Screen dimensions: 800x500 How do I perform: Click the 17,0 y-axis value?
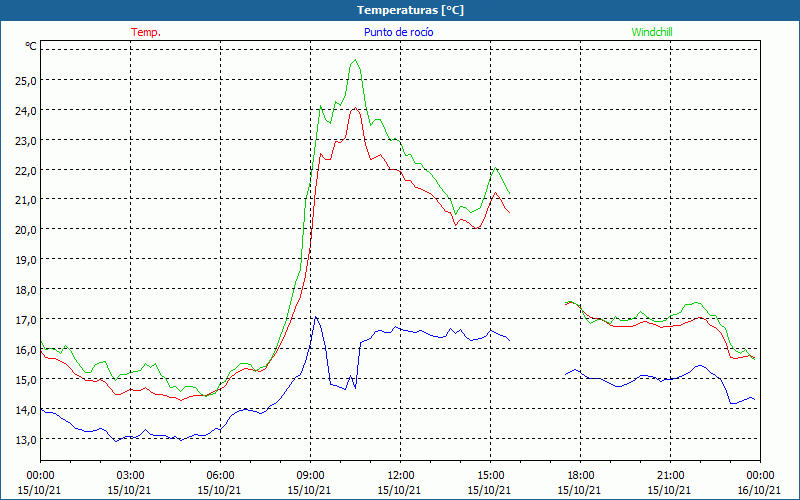coord(26,320)
